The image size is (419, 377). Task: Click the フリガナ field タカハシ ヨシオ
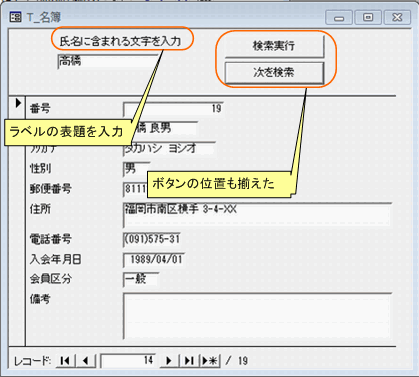click(170, 149)
